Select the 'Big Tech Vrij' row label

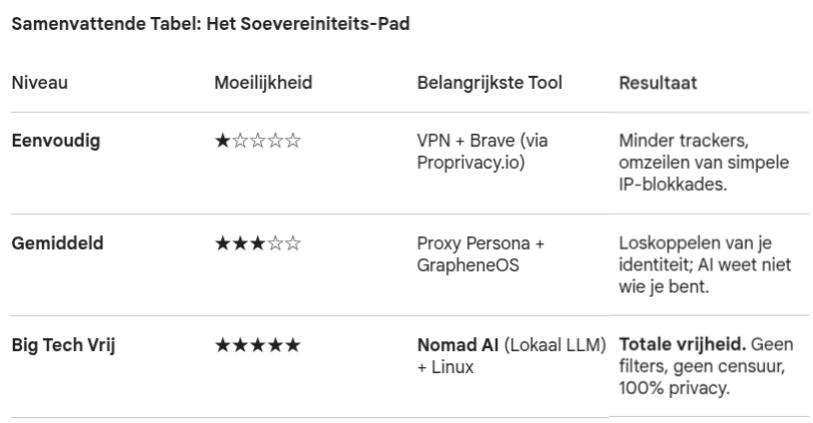64,345
